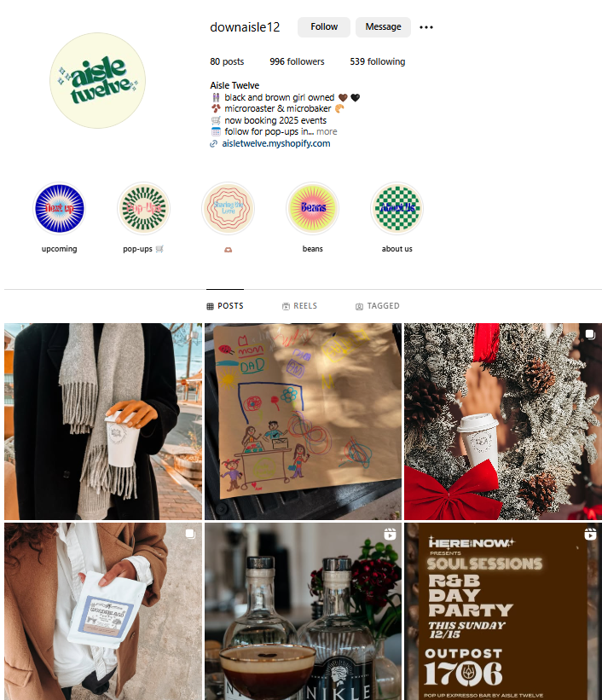Open the three-dot more options menu
The width and height of the screenshot is (602, 700).
point(426,27)
